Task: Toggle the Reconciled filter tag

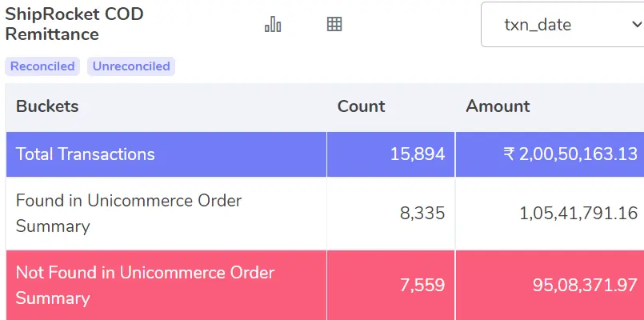Action: pos(42,66)
